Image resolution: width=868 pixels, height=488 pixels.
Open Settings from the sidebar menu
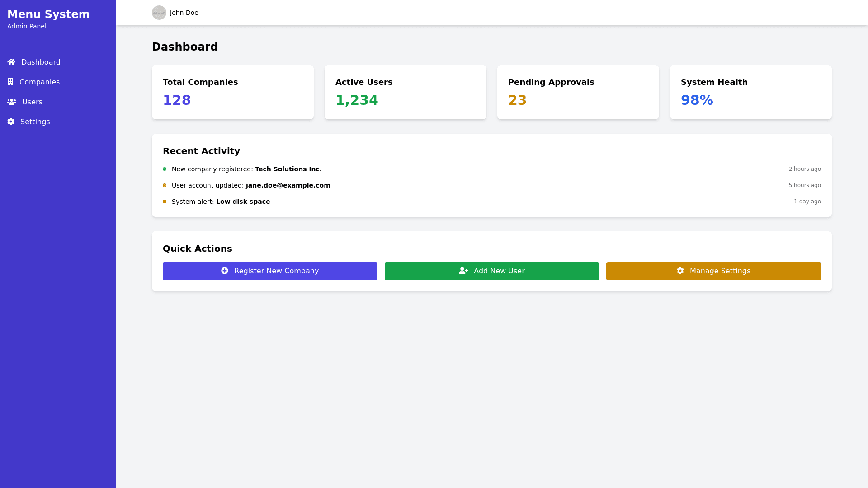pyautogui.click(x=35, y=122)
